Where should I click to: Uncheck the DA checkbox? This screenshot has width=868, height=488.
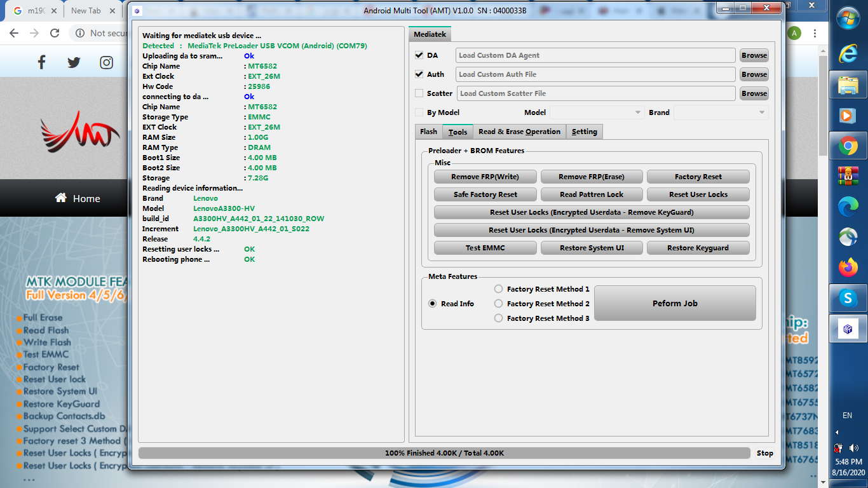(419, 55)
